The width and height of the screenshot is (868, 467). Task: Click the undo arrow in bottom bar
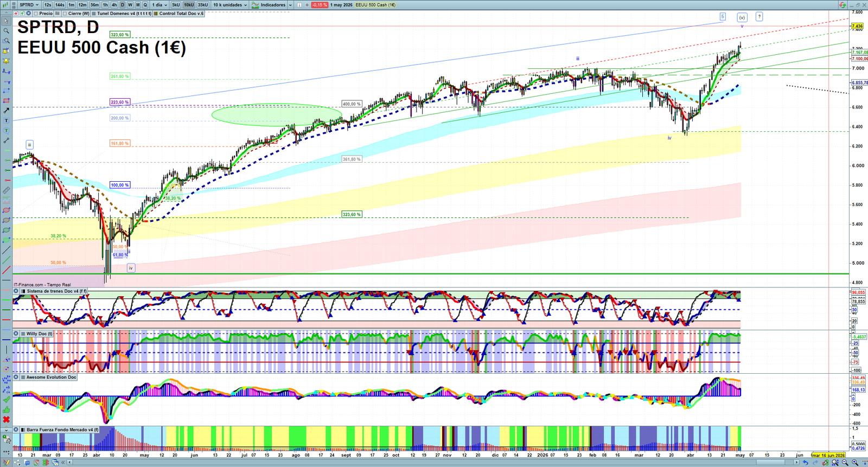tap(805, 462)
